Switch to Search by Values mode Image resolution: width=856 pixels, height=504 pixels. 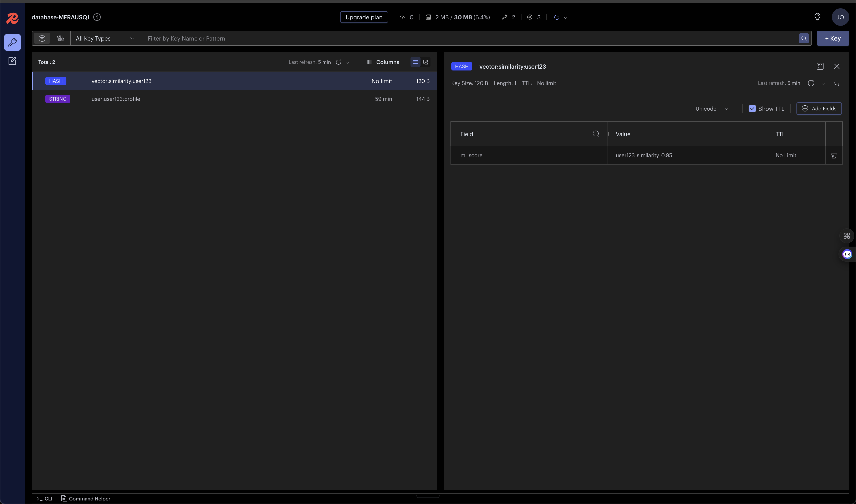click(x=60, y=38)
